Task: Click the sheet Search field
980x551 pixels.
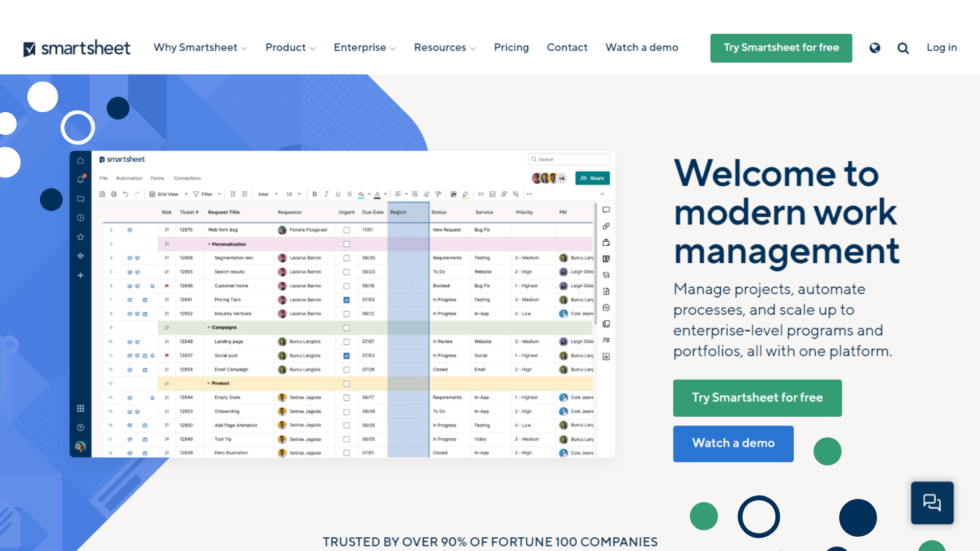Action: coord(569,159)
